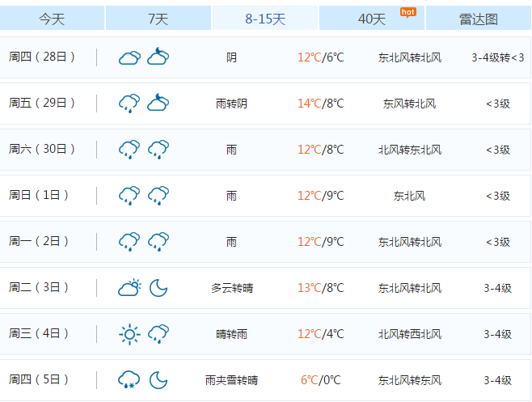The image size is (532, 402).
Task: Click daytime rain icon for 周一 2日
Action: point(129,242)
